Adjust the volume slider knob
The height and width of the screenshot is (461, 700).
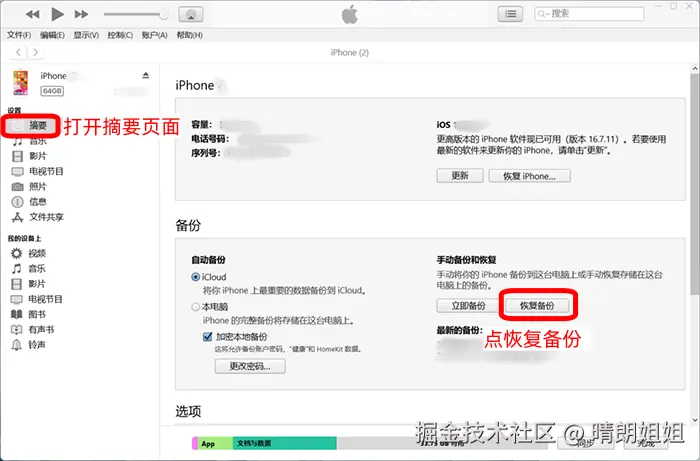point(163,14)
